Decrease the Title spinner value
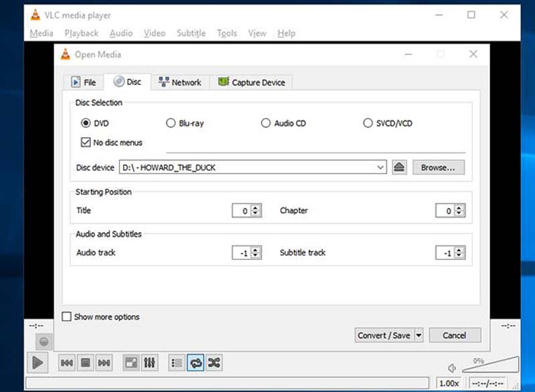 click(x=255, y=213)
